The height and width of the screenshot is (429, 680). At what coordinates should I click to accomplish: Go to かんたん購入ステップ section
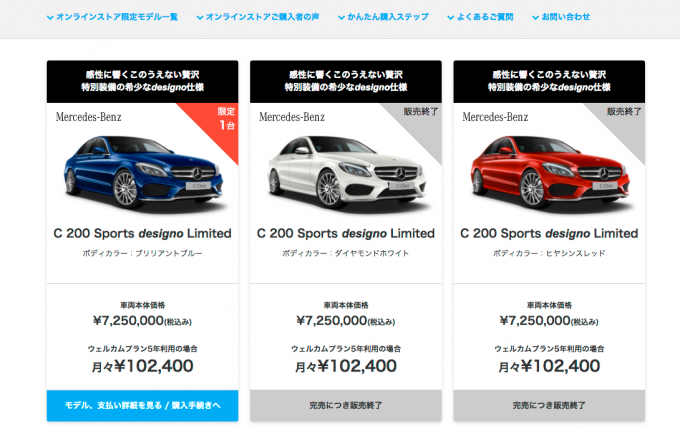click(388, 17)
